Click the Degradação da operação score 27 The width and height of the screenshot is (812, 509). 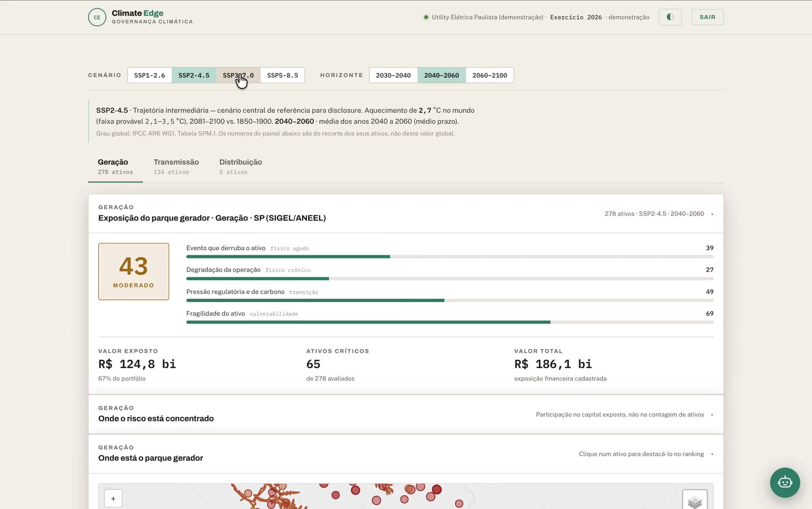coord(710,270)
